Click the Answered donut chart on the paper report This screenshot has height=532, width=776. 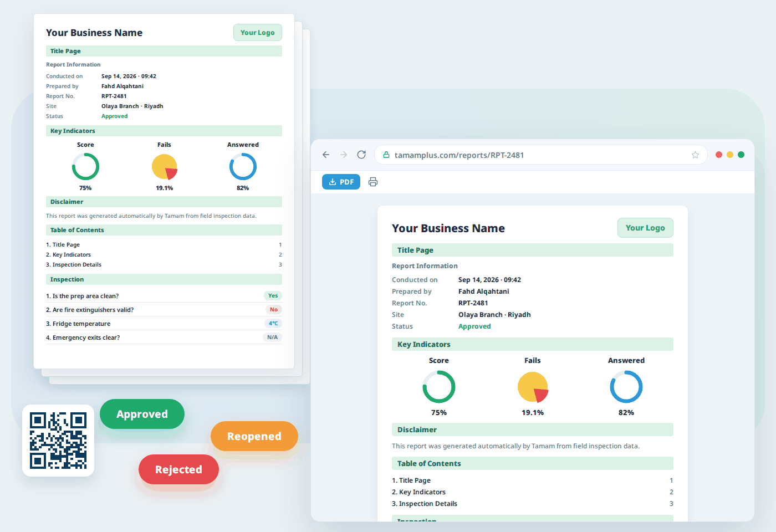243,167
